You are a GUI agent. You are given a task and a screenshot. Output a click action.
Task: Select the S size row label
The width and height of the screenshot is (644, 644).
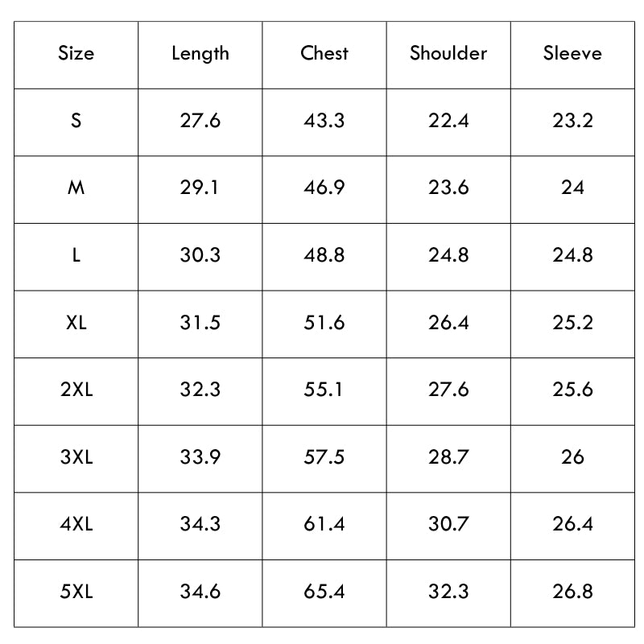76,121
